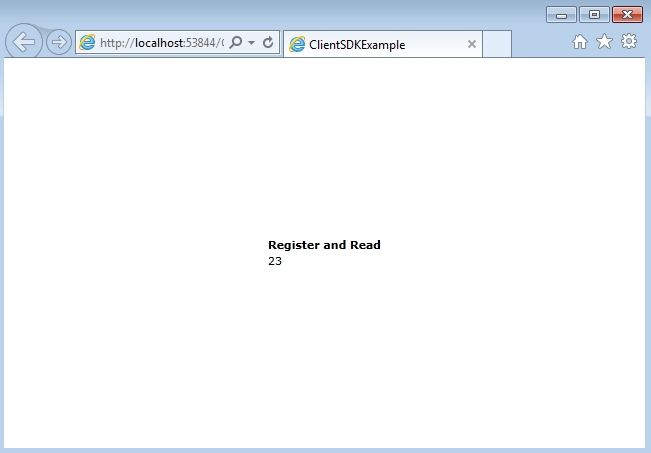Close the ClientSDKExample tab
The height and width of the screenshot is (453, 651).
[x=472, y=44]
